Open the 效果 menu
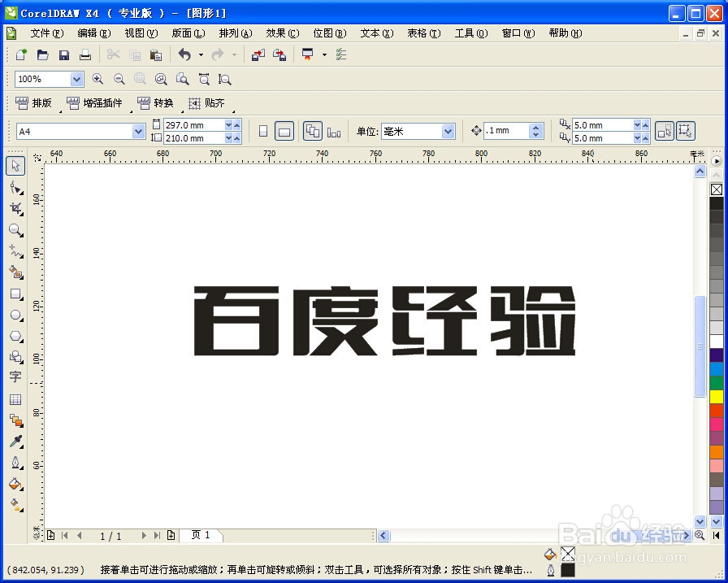 [283, 33]
